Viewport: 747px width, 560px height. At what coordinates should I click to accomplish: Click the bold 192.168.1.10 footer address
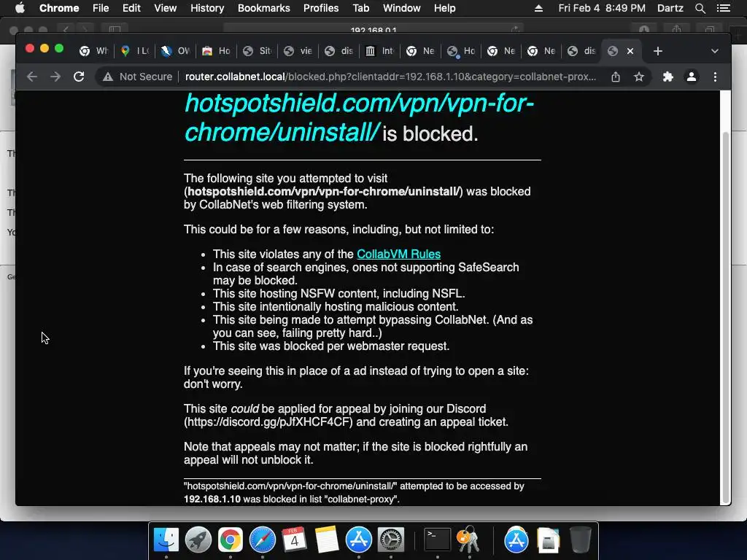(x=212, y=499)
